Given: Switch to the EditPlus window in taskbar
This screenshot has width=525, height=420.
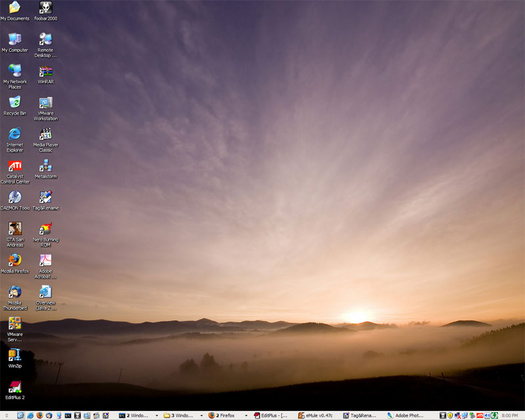Looking at the screenshot, I should pyautogui.click(x=272, y=415).
